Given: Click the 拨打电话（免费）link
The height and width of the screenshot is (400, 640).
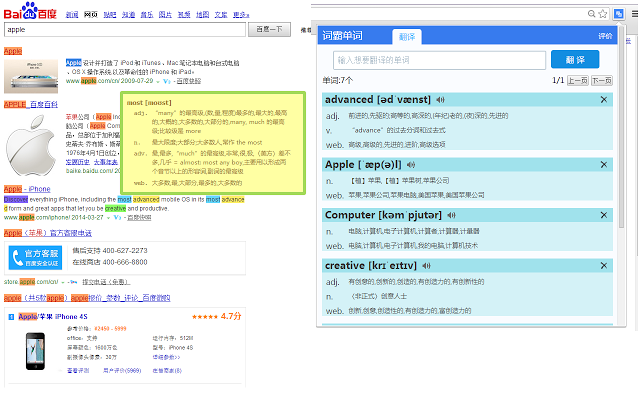Looking at the screenshot, I should (x=106, y=282).
